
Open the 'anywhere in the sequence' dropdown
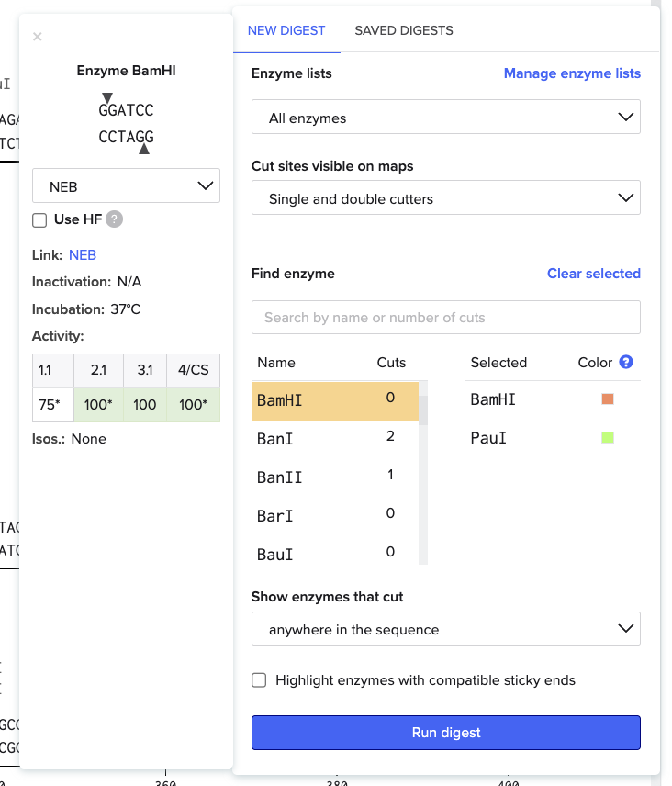tap(445, 629)
